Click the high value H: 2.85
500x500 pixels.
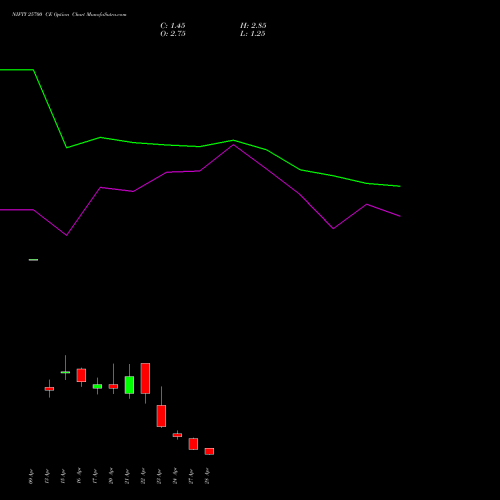(253, 26)
